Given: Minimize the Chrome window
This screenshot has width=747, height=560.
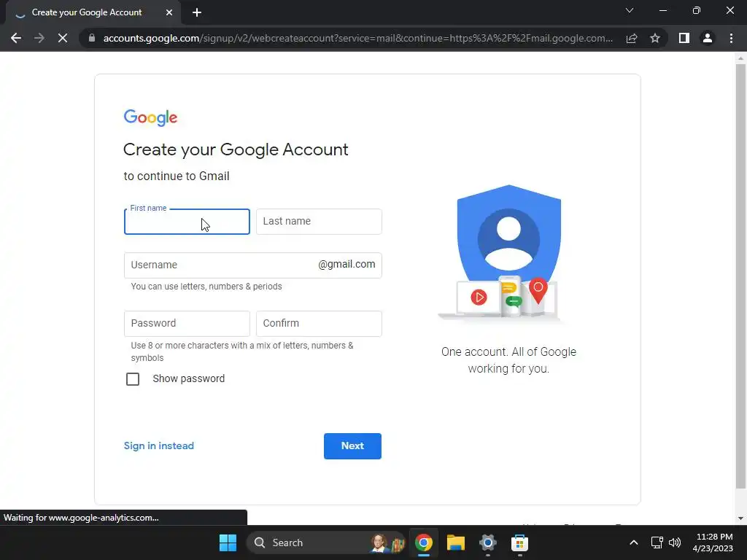Looking at the screenshot, I should (x=663, y=10).
